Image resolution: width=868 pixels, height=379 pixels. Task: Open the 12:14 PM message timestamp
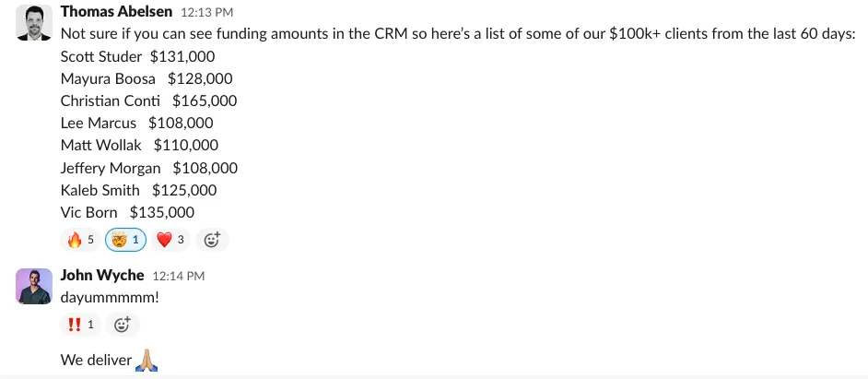coord(178,276)
